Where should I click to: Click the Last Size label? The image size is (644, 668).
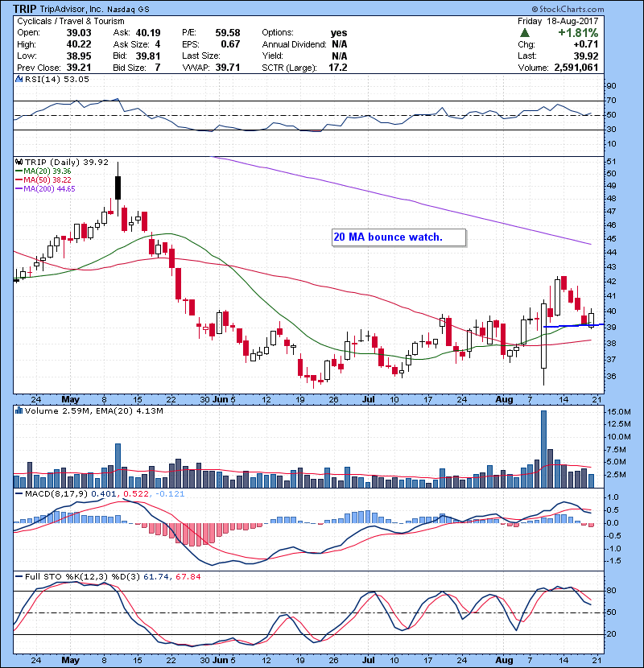pos(201,56)
